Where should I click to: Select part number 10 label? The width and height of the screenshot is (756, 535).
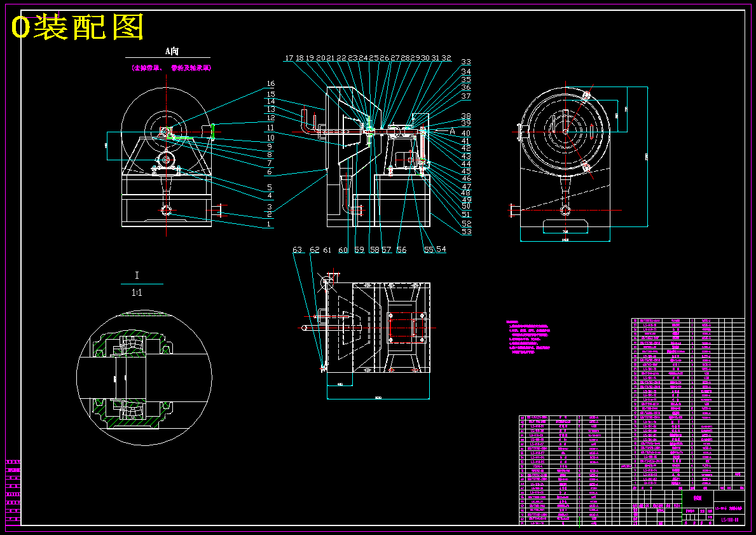click(270, 138)
